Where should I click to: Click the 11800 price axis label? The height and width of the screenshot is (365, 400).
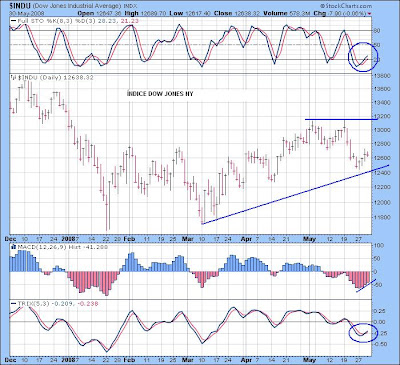click(x=381, y=217)
